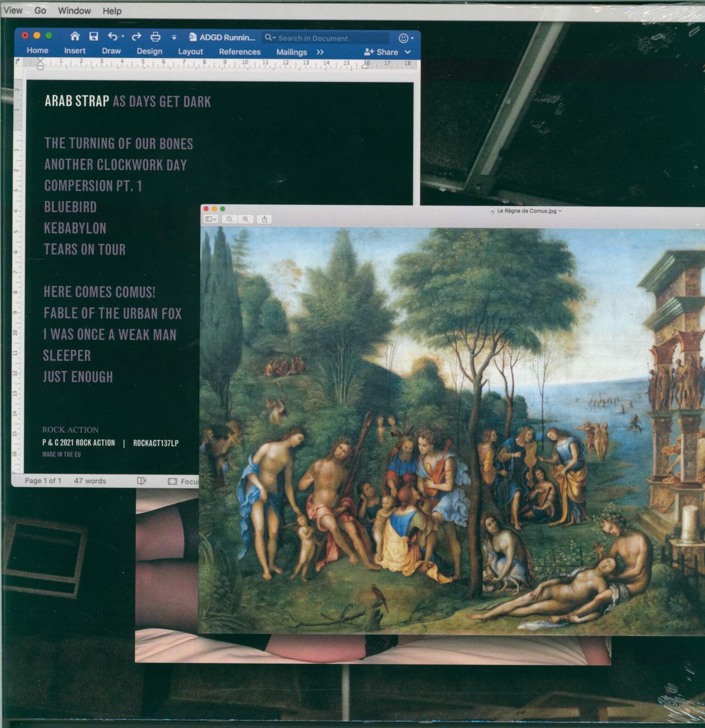Click the MADE IN THE EU text
The width and height of the screenshot is (705, 728).
tap(62, 454)
